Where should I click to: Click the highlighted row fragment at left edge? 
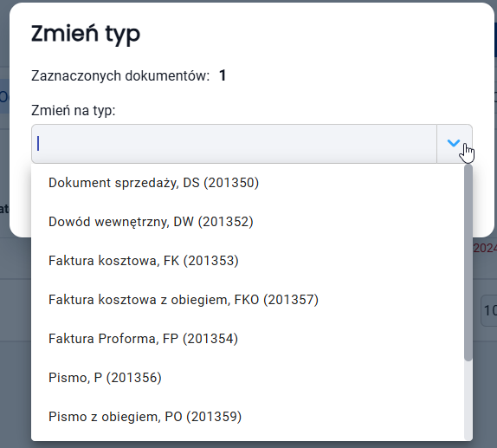(4, 96)
